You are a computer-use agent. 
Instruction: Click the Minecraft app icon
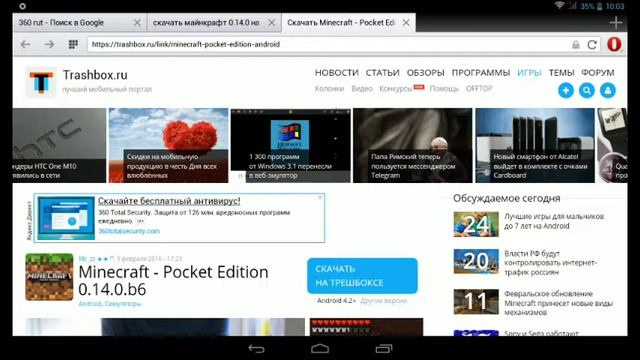(49, 277)
